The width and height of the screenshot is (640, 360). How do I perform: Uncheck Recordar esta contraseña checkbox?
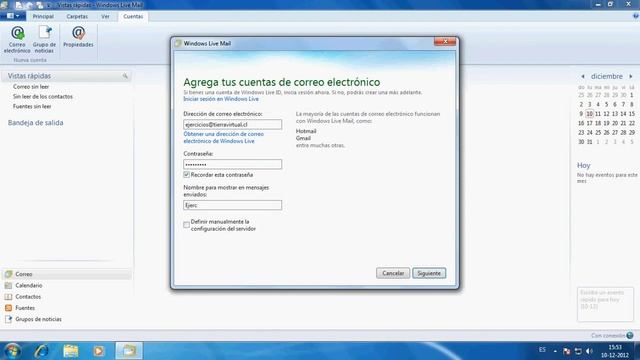(x=187, y=175)
